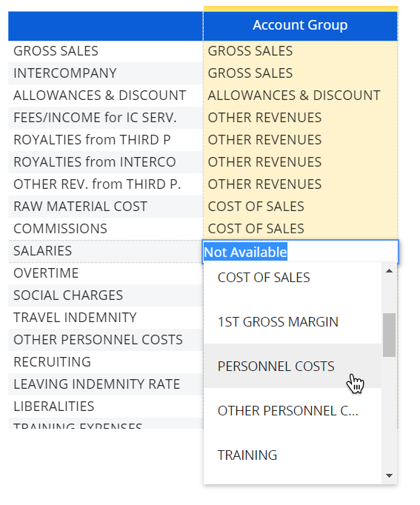The height and width of the screenshot is (505, 420).
Task: Select COMMISSIONS account group cell
Action: [301, 229]
